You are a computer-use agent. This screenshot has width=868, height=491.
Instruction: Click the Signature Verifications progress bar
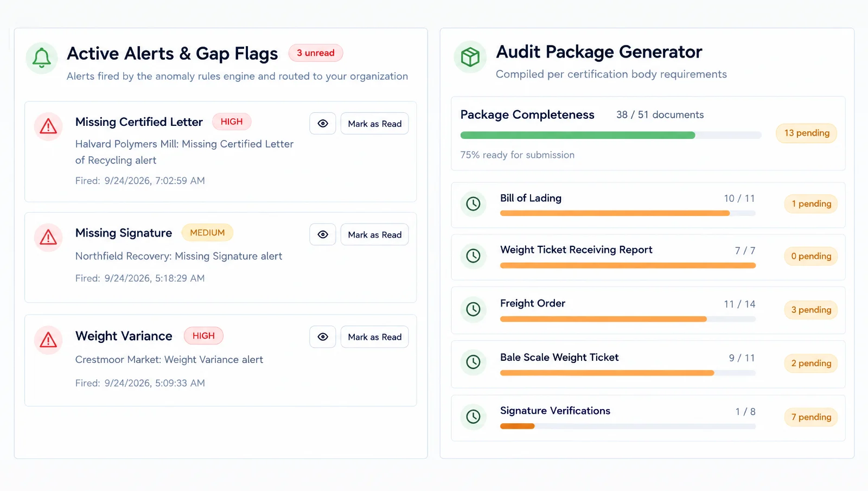tap(628, 426)
